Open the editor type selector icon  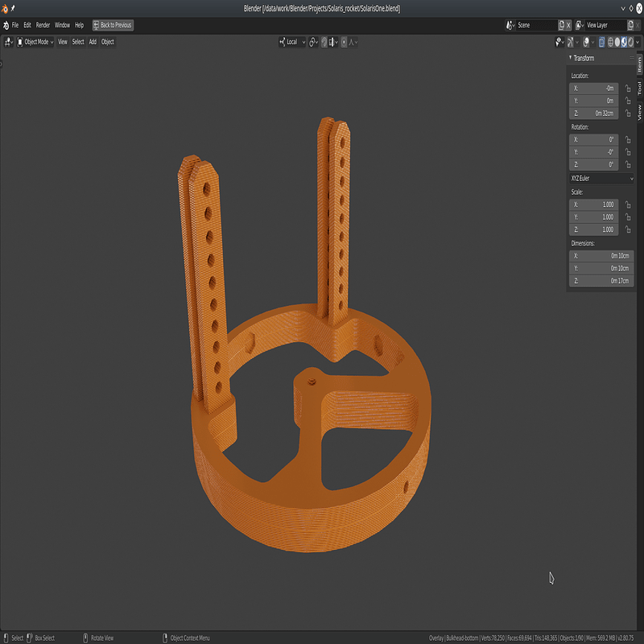coord(9,42)
